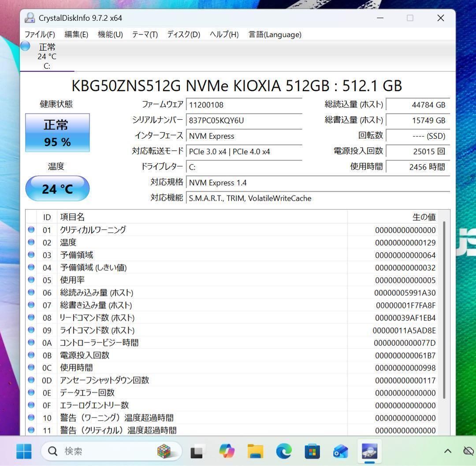Click the CrystalDiskInfo icon in the title bar
Image resolution: width=476 pixels, height=466 pixels.
tap(30, 18)
